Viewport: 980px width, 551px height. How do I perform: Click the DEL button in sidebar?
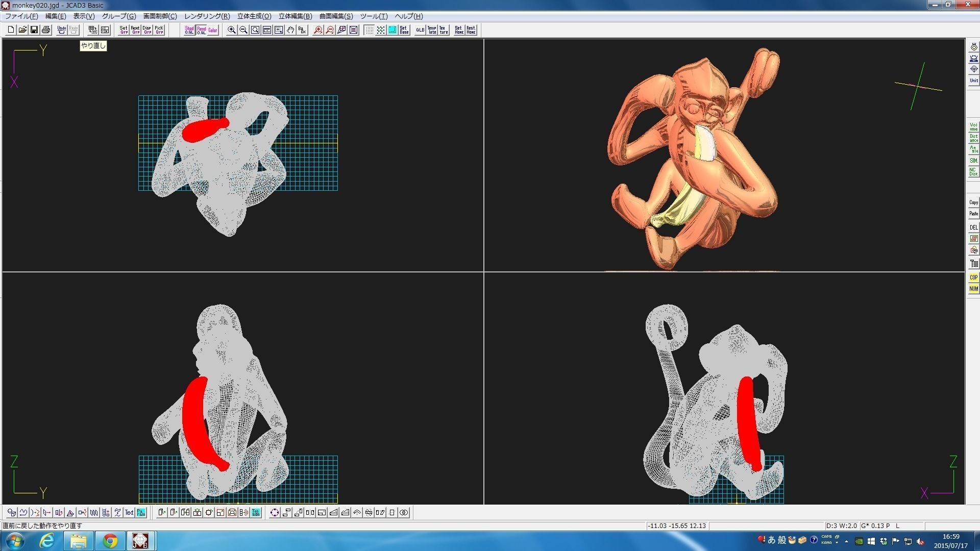click(x=974, y=228)
